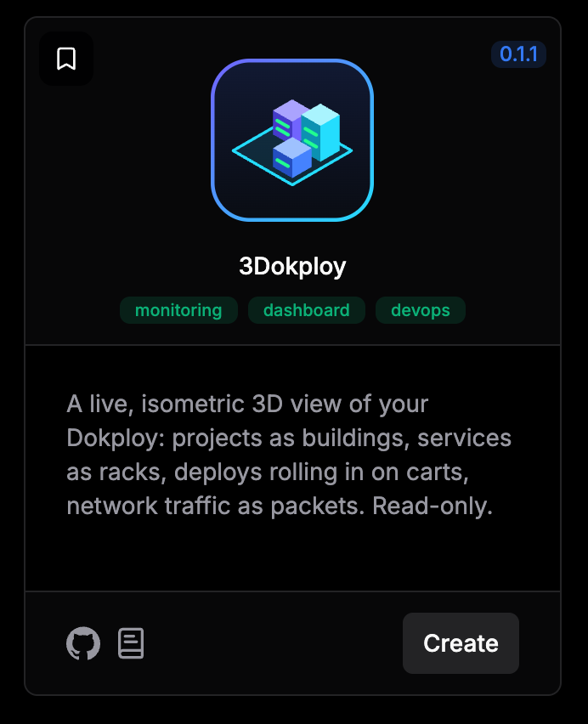Open the GitHub repository link icon
The image size is (588, 724).
[x=83, y=643]
